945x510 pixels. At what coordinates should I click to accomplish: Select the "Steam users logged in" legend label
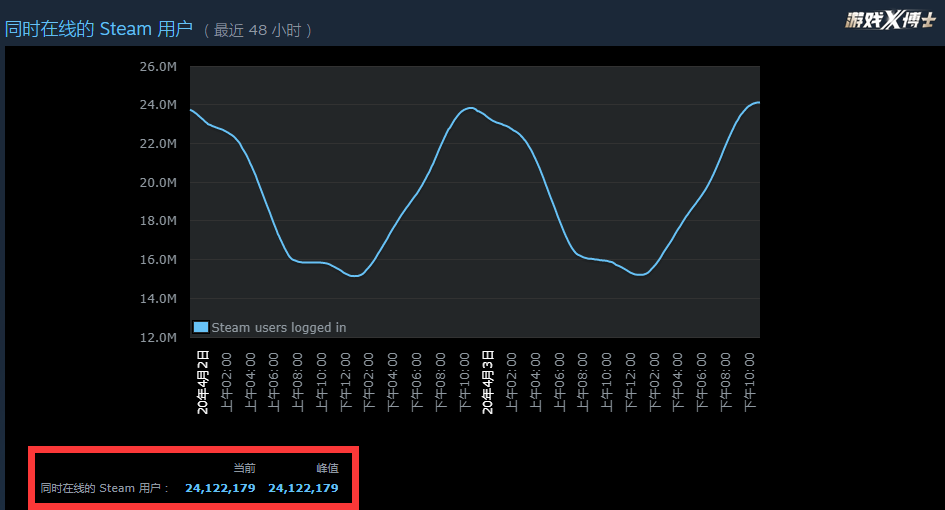point(278,327)
